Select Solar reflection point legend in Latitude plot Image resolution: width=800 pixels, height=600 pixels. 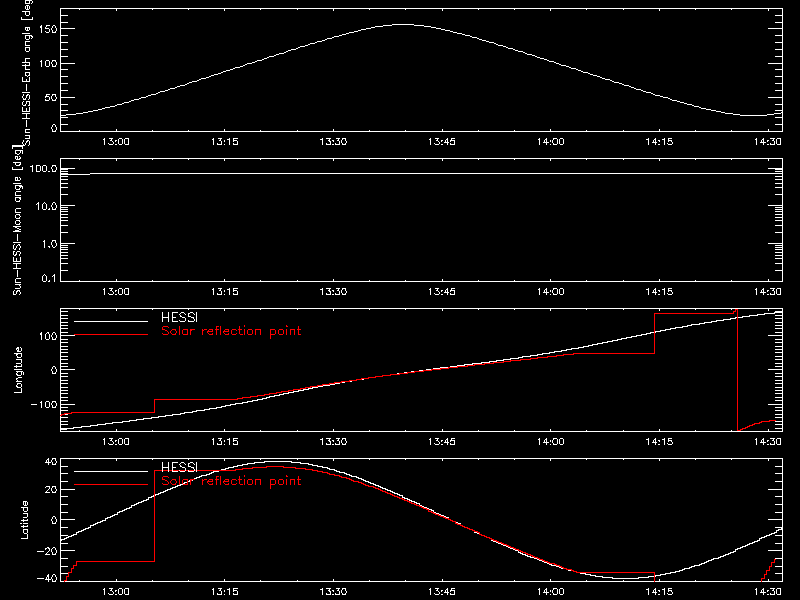(x=231, y=481)
